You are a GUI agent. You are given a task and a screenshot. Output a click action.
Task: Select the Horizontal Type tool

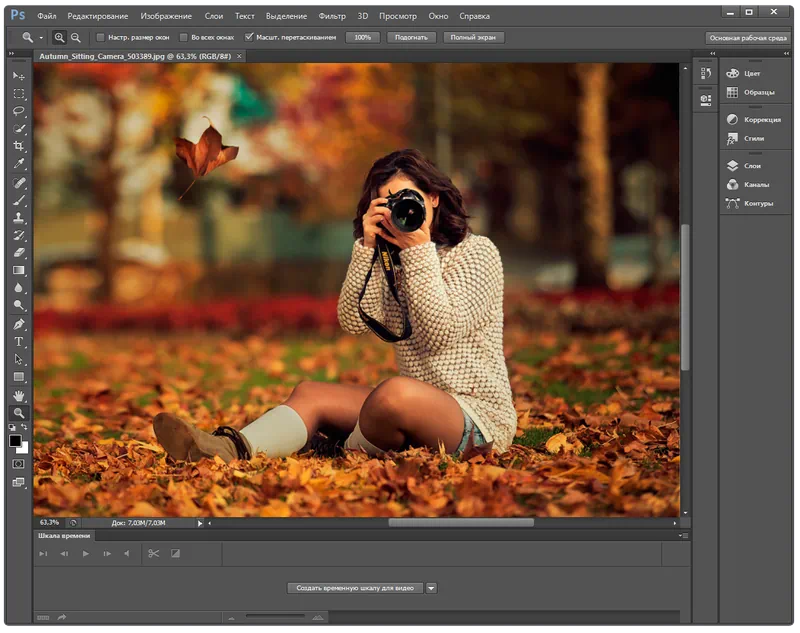click(x=18, y=342)
